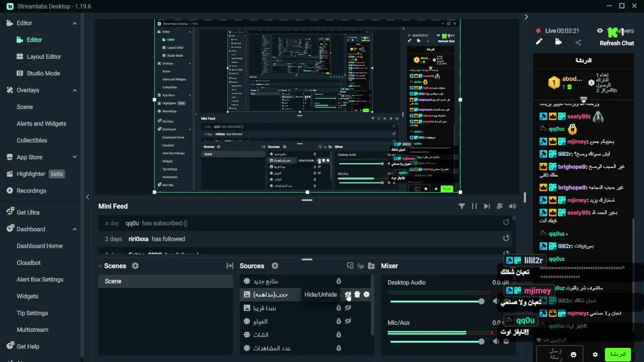
Task: Unhide the بنبدا قريبا source
Action: click(x=348, y=308)
